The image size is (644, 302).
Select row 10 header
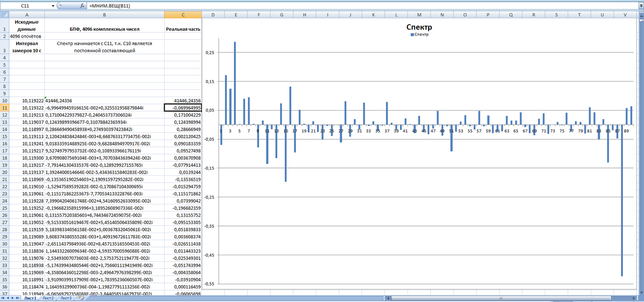coord(5,101)
